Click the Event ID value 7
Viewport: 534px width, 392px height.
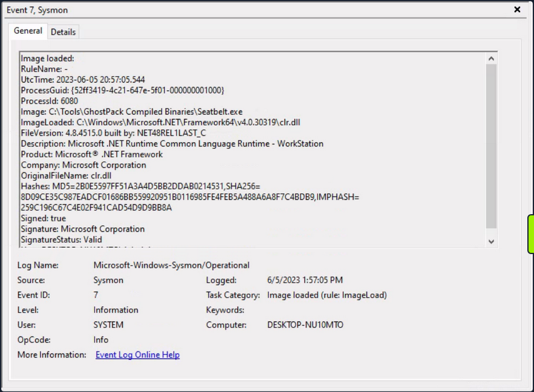[95, 295]
